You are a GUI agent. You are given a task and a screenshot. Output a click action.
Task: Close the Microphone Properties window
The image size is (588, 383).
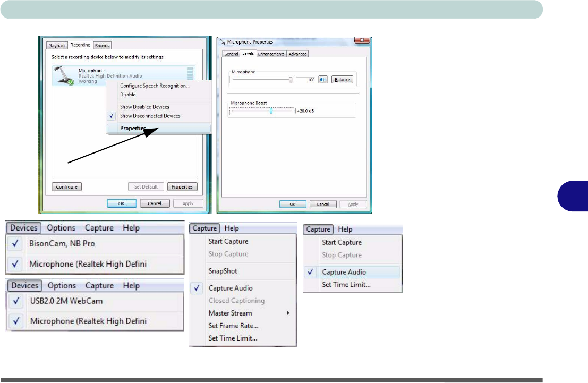[x=362, y=40]
